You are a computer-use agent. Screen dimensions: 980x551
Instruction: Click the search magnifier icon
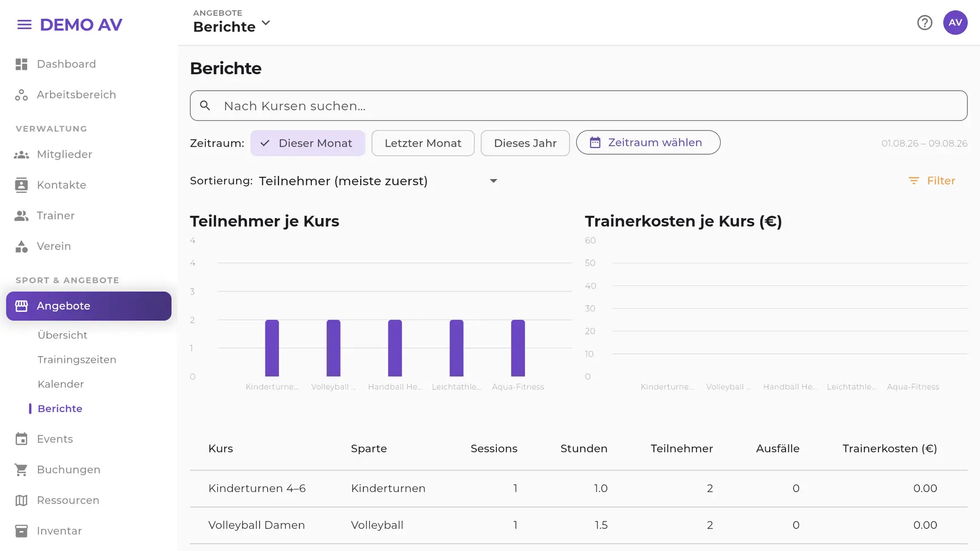(205, 105)
